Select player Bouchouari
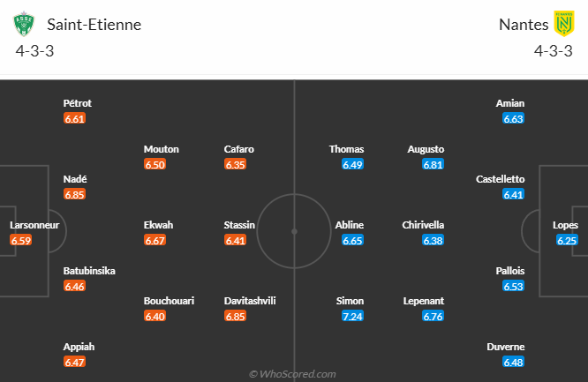588x382 pixels. (169, 301)
